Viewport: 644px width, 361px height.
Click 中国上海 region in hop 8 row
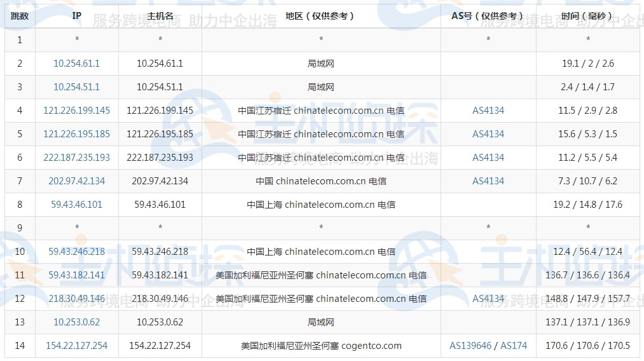(x=321, y=205)
